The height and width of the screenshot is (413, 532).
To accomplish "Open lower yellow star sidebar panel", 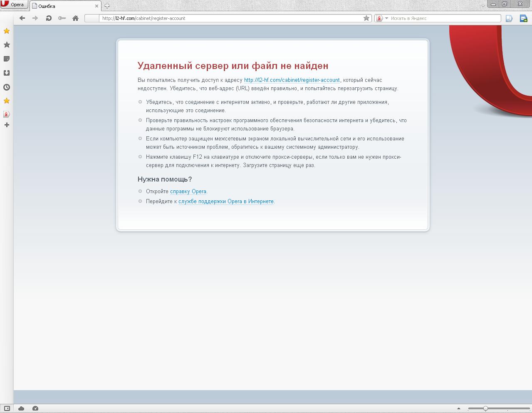I will (x=7, y=101).
